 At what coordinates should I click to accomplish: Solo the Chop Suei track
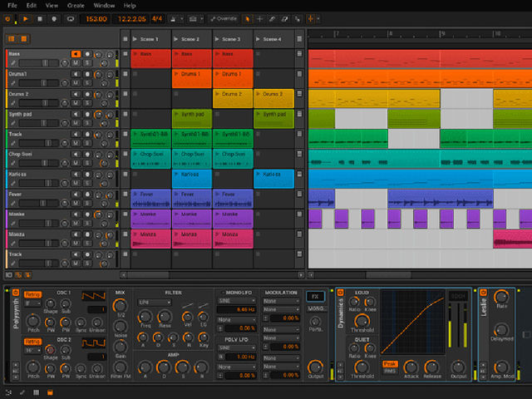click(x=87, y=163)
